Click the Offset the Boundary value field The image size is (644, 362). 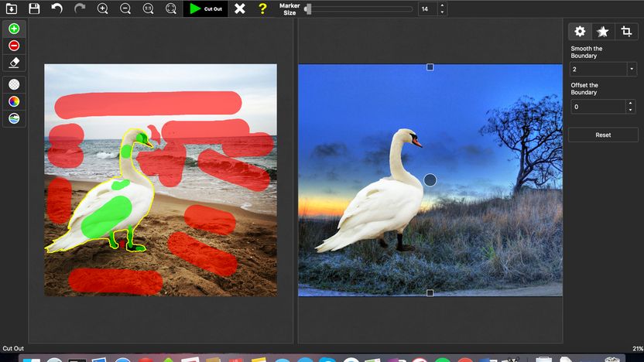pyautogui.click(x=598, y=107)
